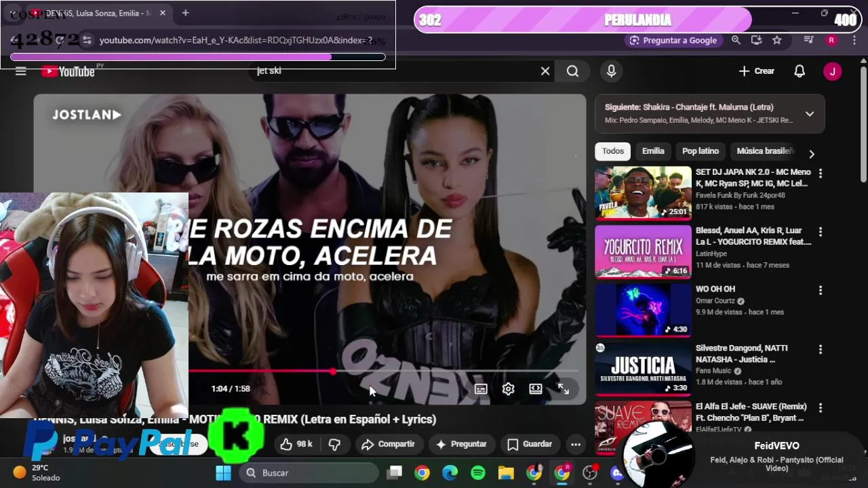Screen dimensions: 868x488
Task: Run the YouTube search with magnifier button
Action: pos(573,71)
